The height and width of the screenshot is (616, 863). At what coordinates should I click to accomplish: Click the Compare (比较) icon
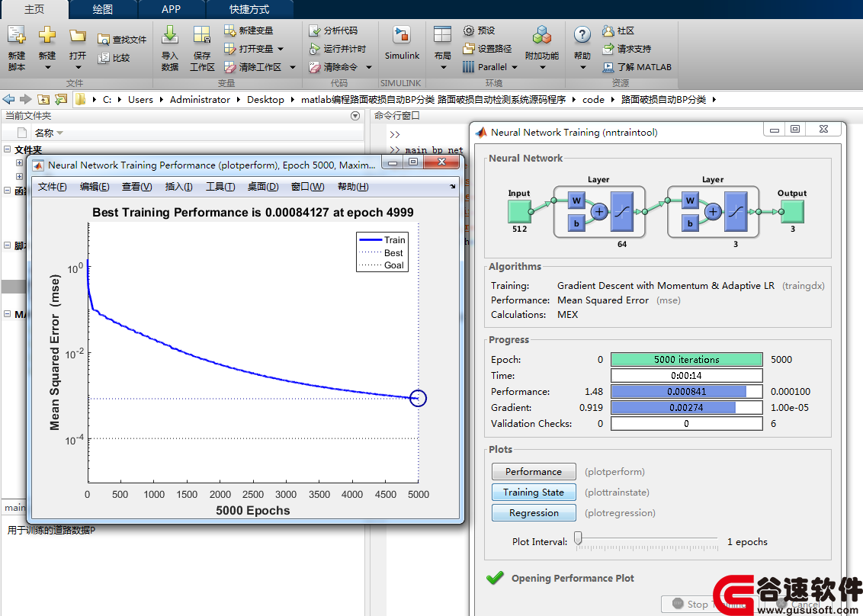[104, 58]
